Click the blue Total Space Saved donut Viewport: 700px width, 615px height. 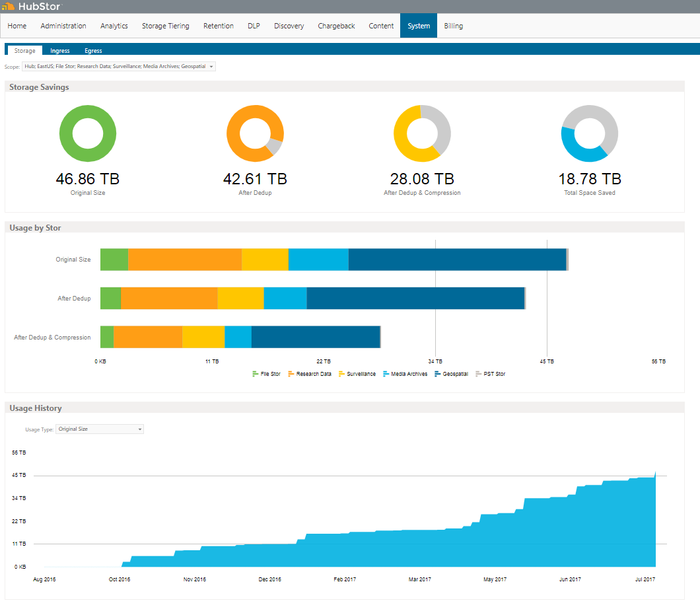click(590, 133)
